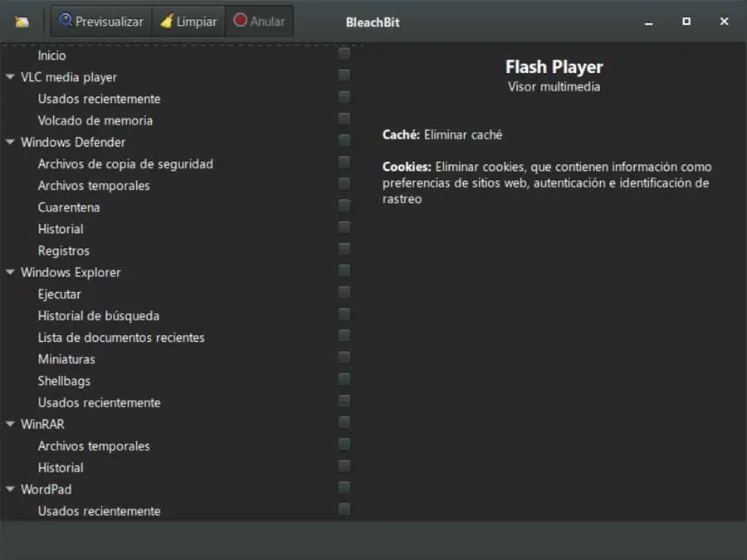The image size is (747, 560).
Task: Select the Windows Defender entry
Action: click(x=73, y=142)
